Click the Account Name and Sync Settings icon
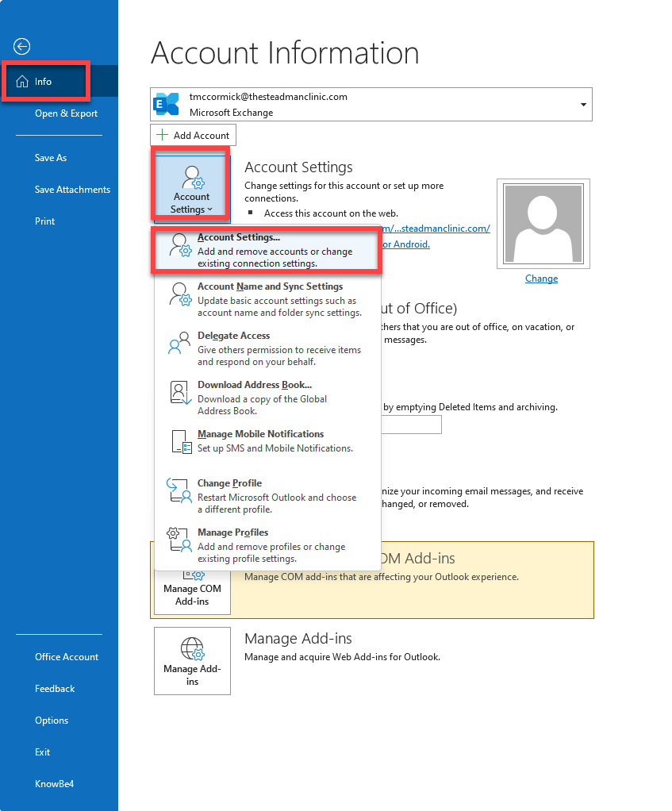Image resolution: width=672 pixels, height=811 pixels. (180, 294)
